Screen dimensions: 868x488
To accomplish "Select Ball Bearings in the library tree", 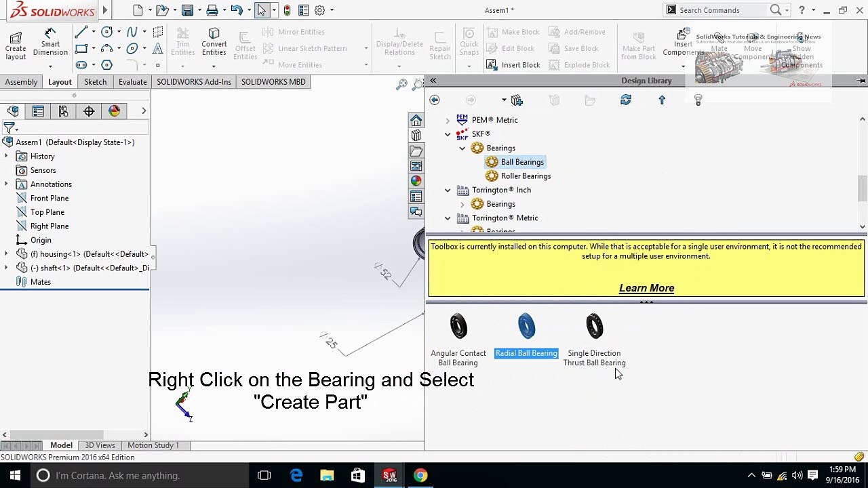I will pos(522,162).
